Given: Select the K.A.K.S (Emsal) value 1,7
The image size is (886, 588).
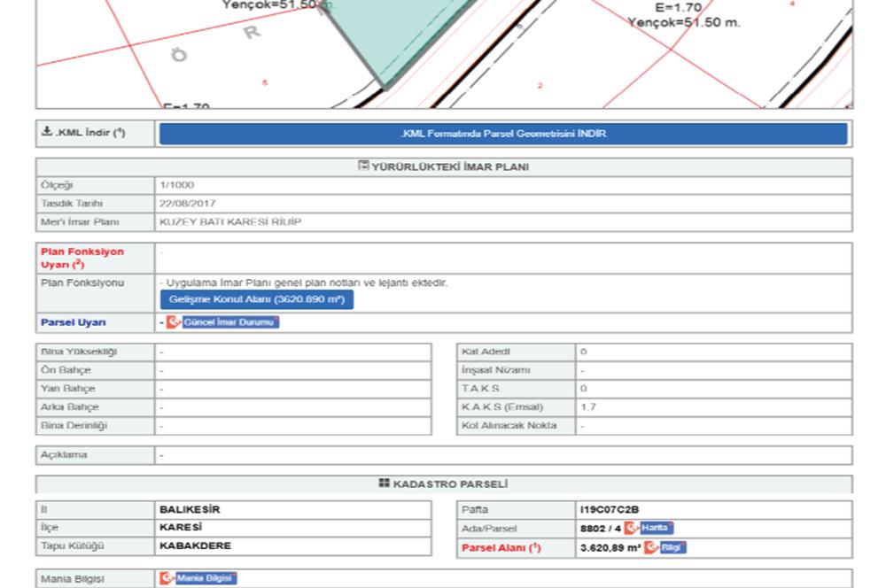Looking at the screenshot, I should (588, 407).
